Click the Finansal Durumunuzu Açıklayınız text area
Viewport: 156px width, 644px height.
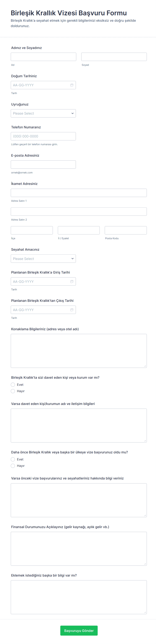tap(79, 548)
